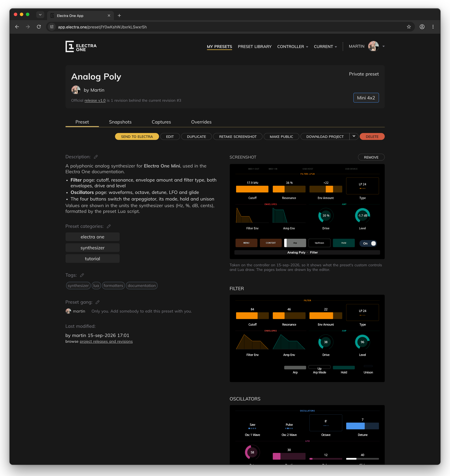Click the documentation tag
The width and height of the screenshot is (450, 476).
141,285
